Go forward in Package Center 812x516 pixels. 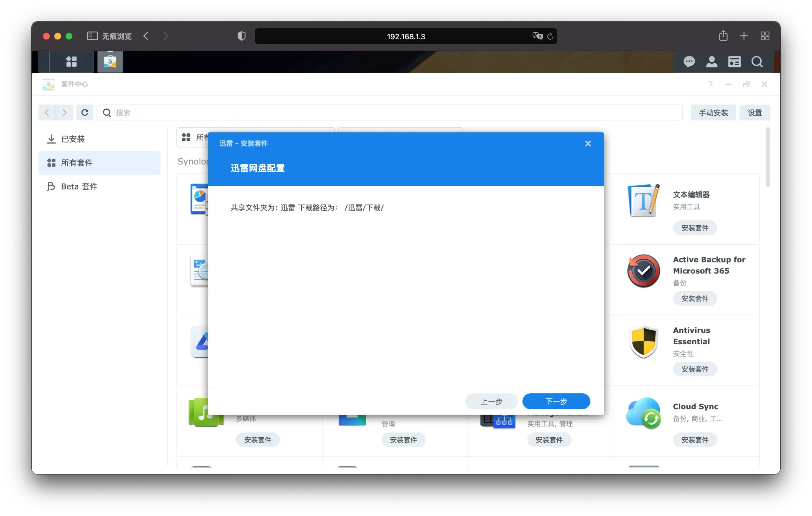click(x=64, y=113)
